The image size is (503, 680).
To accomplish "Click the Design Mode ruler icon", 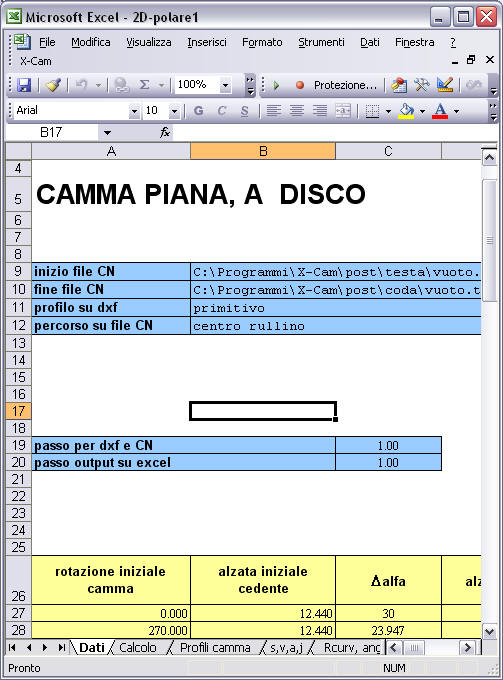I will click(x=445, y=85).
